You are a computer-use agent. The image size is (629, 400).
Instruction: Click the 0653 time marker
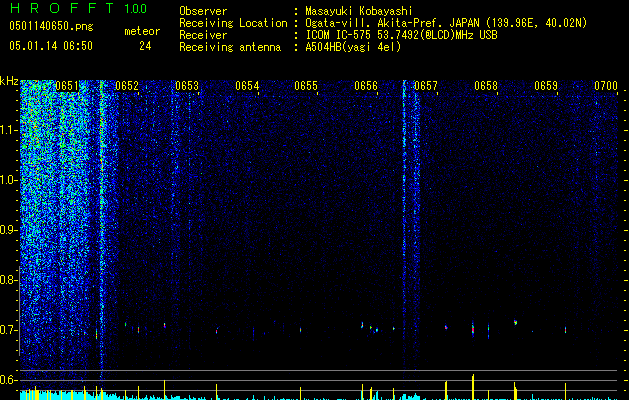[x=187, y=86]
